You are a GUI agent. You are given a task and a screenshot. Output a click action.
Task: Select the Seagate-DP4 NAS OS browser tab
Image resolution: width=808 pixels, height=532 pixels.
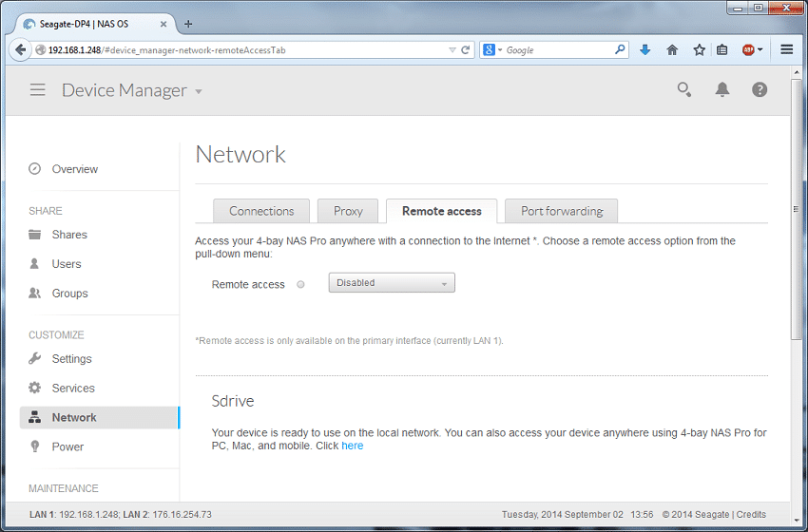point(95,24)
